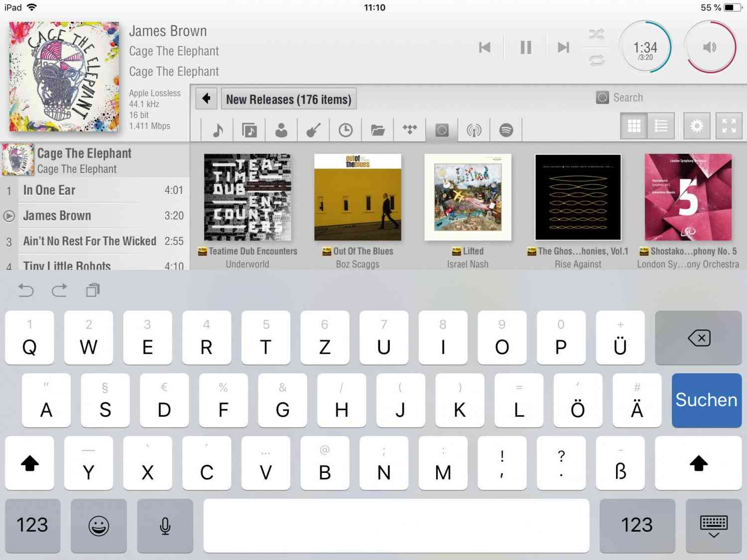Image resolution: width=747 pixels, height=560 pixels.
Task: Tap the M key
Action: tap(443, 463)
